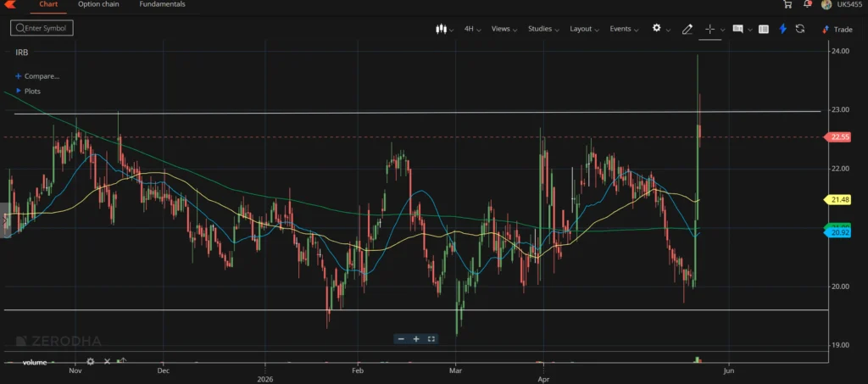868x384 pixels.
Task: Move volume panel up arrow
Action: point(123,361)
